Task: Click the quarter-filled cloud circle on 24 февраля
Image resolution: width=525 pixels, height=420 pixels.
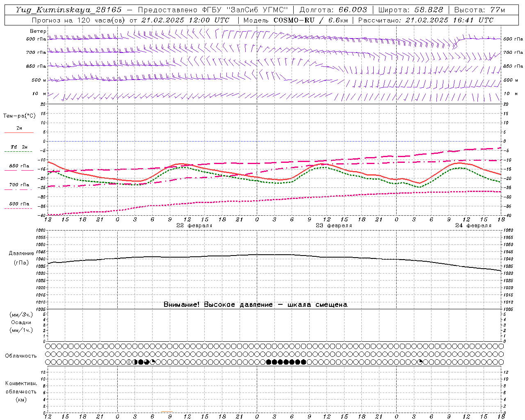Action: click(420, 362)
